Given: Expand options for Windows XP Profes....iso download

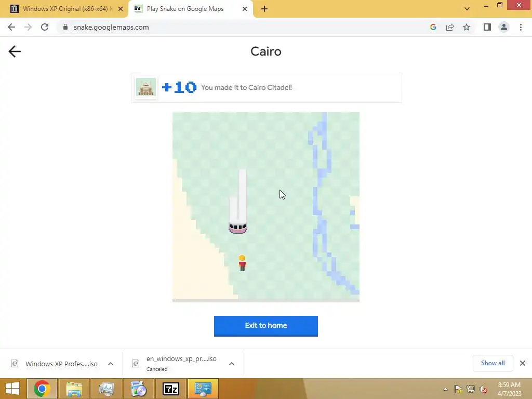Looking at the screenshot, I should pyautogui.click(x=111, y=364).
